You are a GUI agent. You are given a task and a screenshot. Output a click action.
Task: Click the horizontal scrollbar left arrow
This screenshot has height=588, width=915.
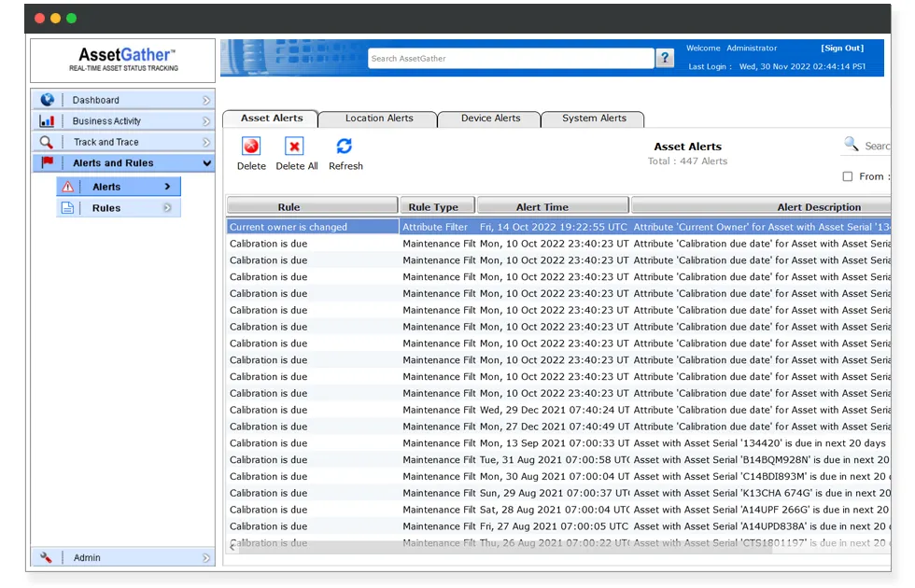click(x=232, y=547)
